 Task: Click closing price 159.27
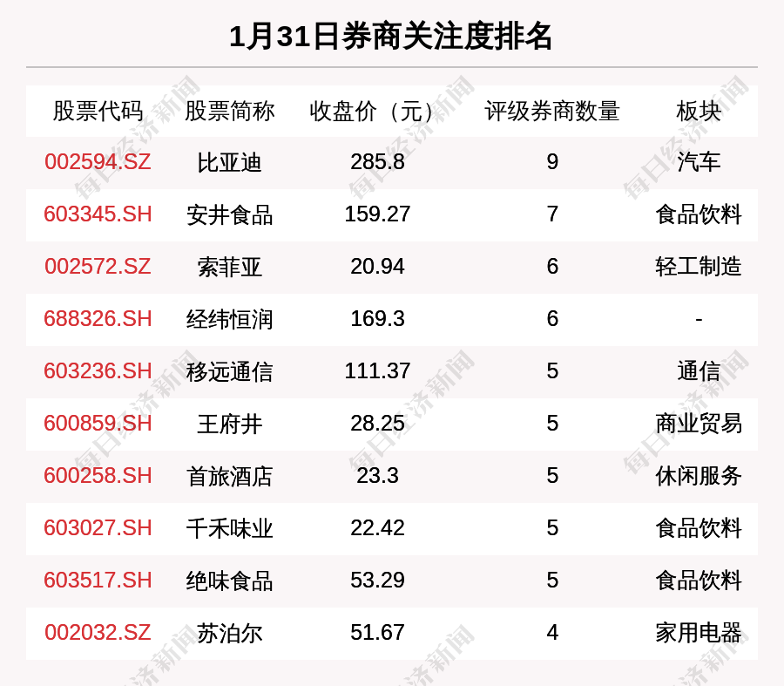click(377, 214)
